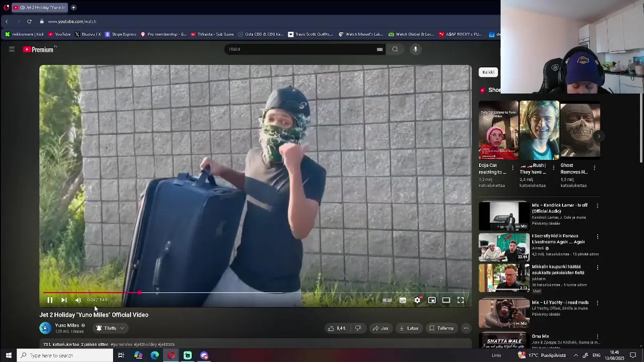Viewport: 644px width, 362px height.
Task: Open the mikkomane Kick bookmark
Action: pyautogui.click(x=24, y=34)
